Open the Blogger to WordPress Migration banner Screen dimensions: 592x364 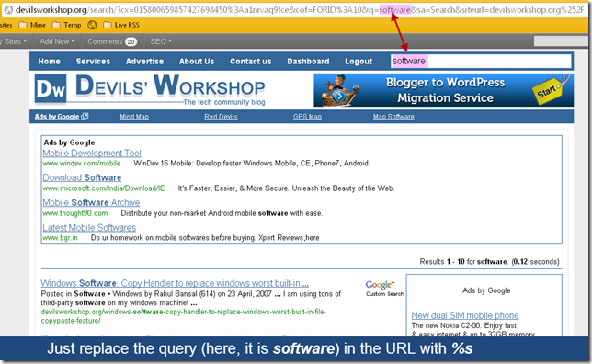444,90
